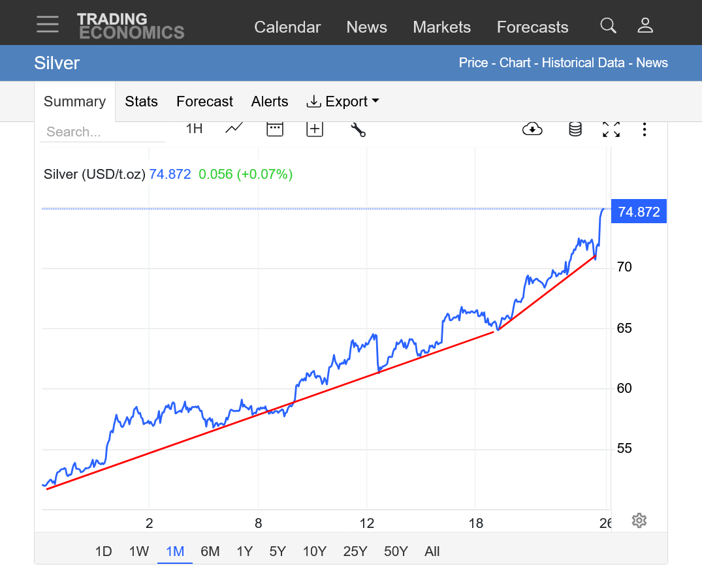The image size is (702, 588).
Task: Change chart type via line icon
Action: (234, 129)
